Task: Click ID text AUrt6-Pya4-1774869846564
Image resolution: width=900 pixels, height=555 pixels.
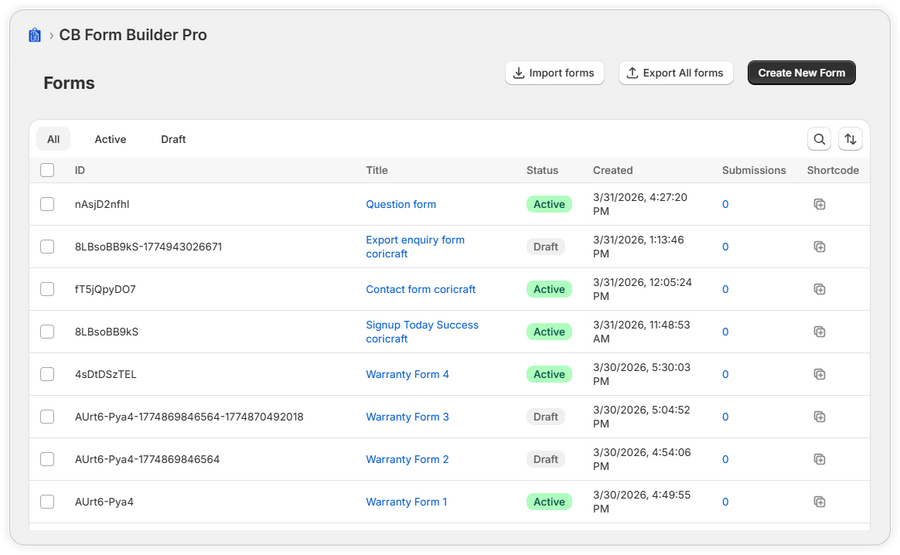Action: click(148, 459)
